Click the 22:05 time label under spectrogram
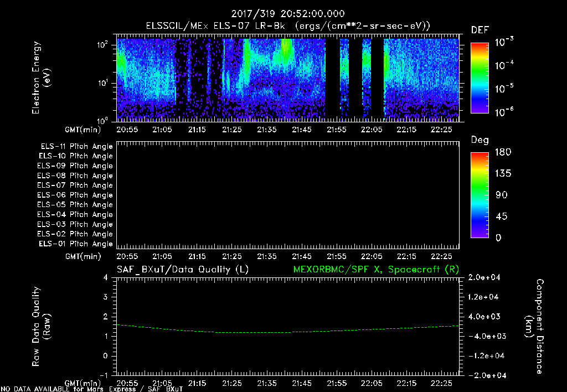Screen dimensions: 567x392 point(372,130)
